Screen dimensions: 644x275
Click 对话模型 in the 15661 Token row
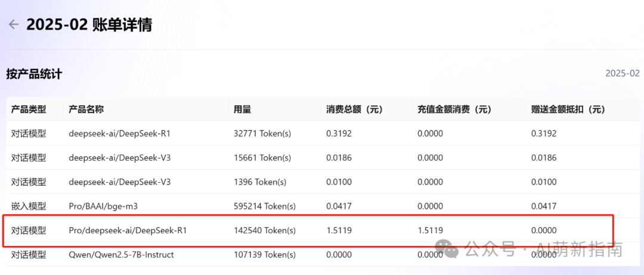(x=29, y=158)
